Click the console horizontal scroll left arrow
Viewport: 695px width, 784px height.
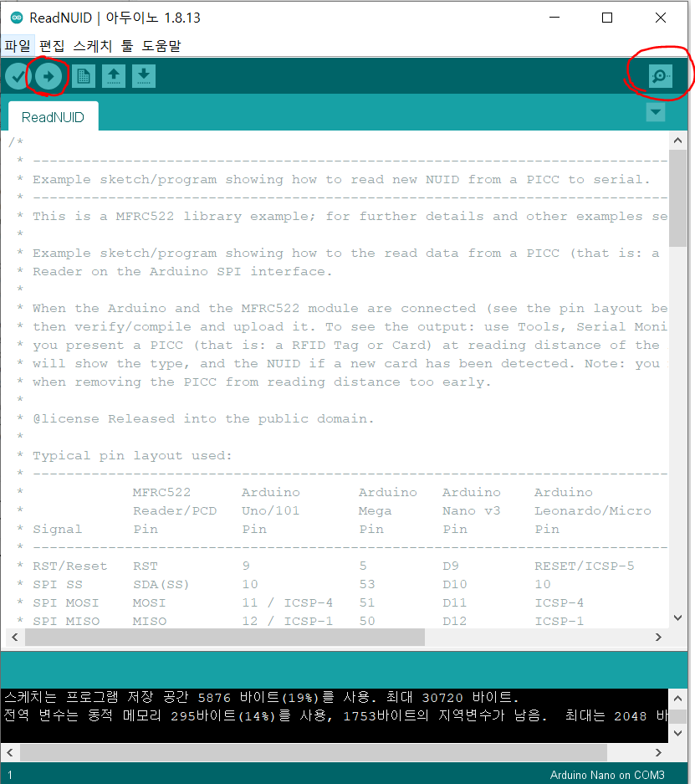10,752
